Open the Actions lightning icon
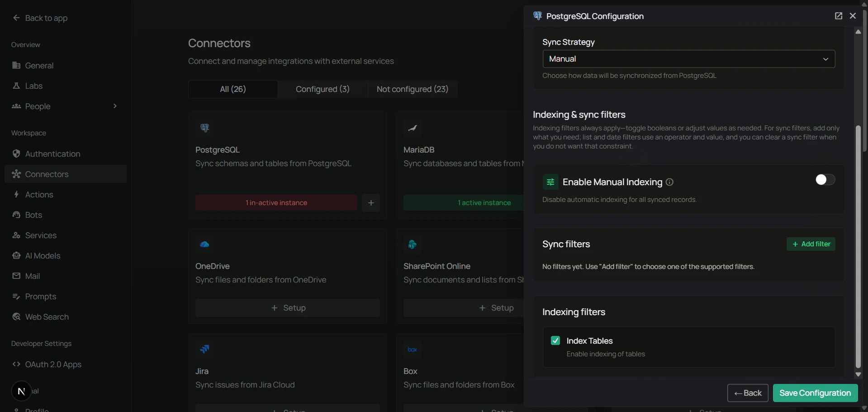 [16, 195]
